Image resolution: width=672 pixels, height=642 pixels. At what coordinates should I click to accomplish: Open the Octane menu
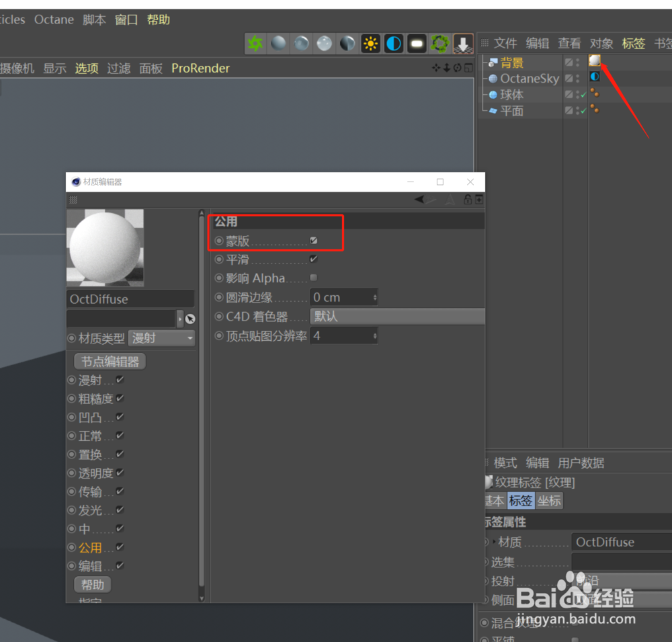[54, 19]
